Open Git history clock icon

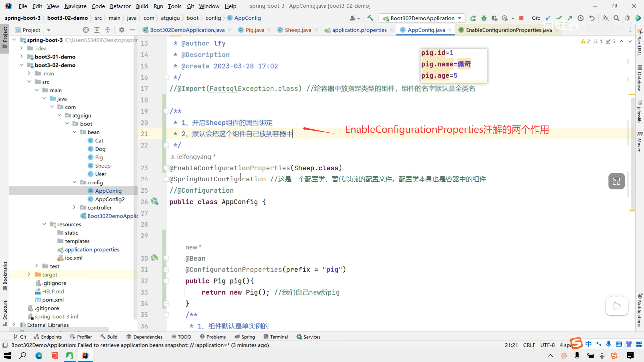tap(581, 18)
